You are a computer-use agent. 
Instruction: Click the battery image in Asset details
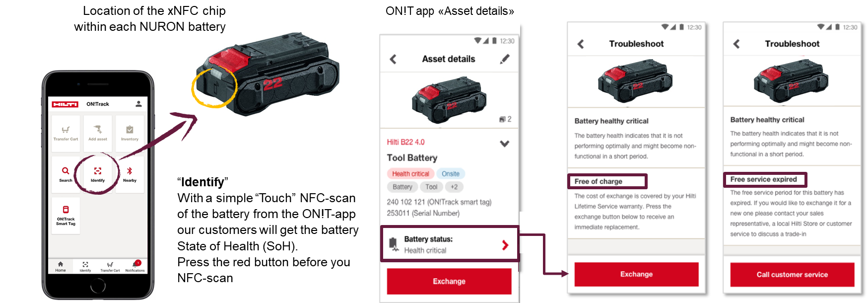coord(449,100)
